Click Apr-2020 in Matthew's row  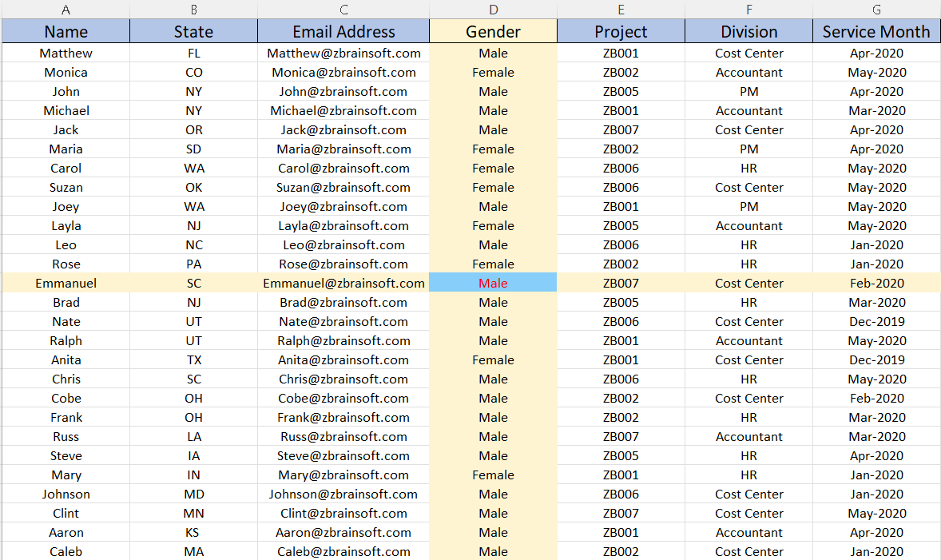[x=876, y=53]
